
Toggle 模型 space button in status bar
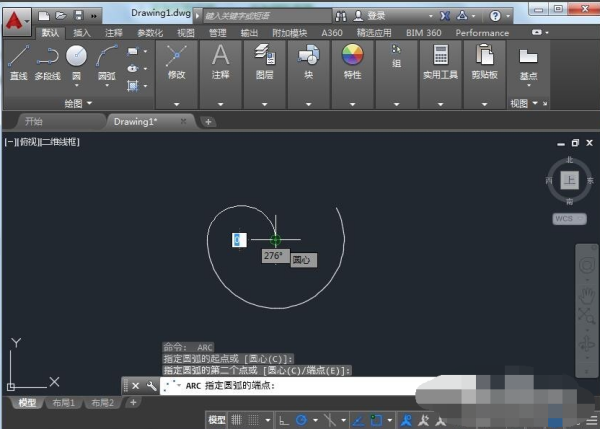[x=217, y=420]
